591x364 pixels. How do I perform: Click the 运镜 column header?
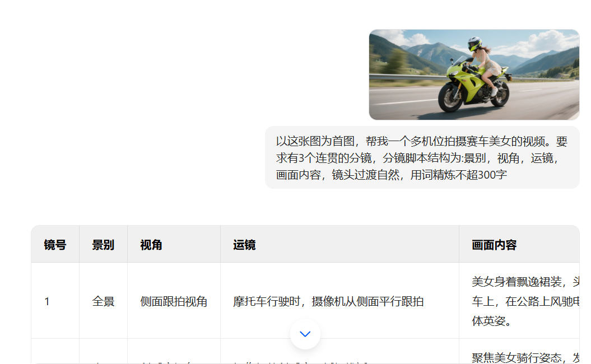click(339, 245)
